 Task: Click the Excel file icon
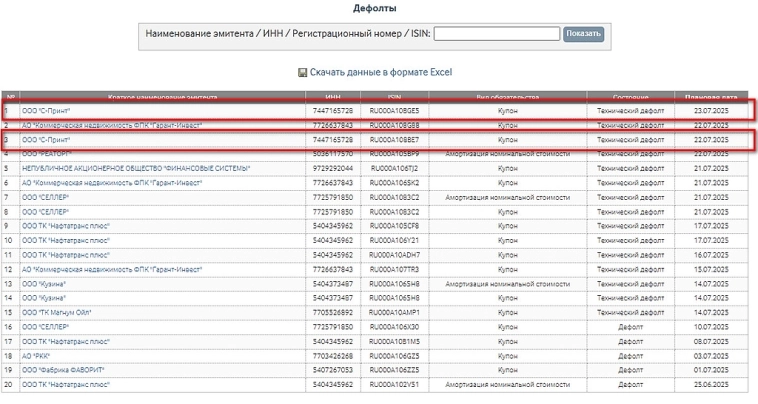[x=302, y=73]
